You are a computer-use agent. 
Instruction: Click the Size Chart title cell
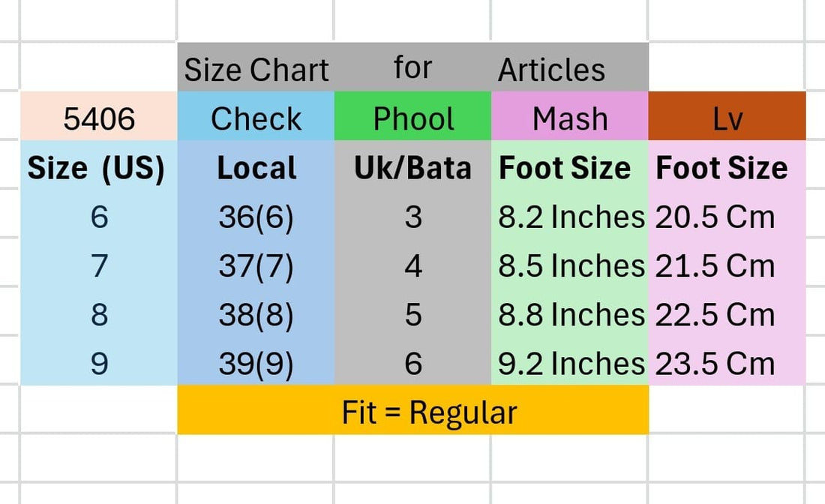pos(256,70)
